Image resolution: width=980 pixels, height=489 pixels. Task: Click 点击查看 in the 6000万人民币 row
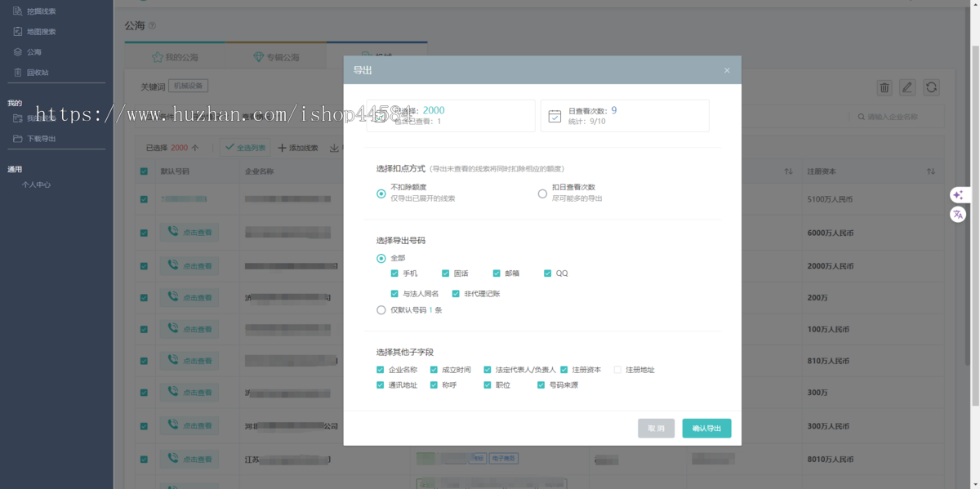[189, 232]
